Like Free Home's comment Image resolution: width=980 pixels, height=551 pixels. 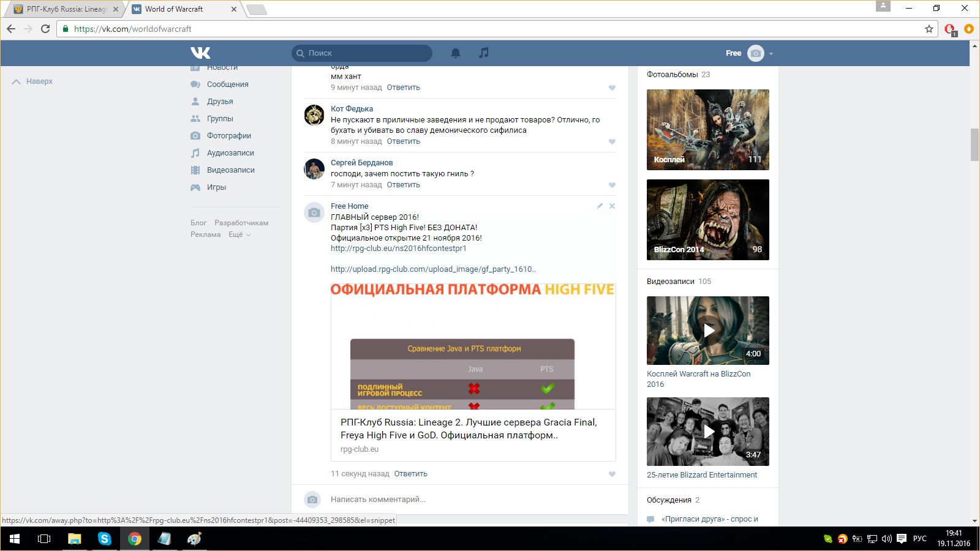coord(612,474)
